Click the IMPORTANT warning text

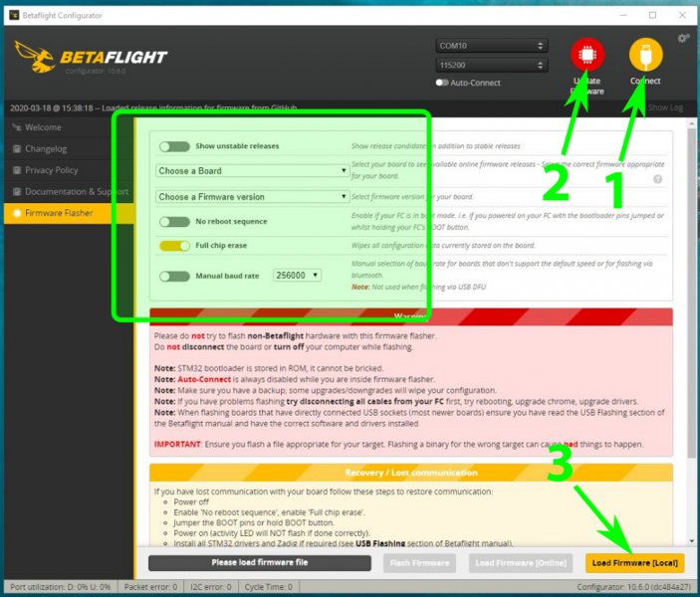tap(177, 445)
